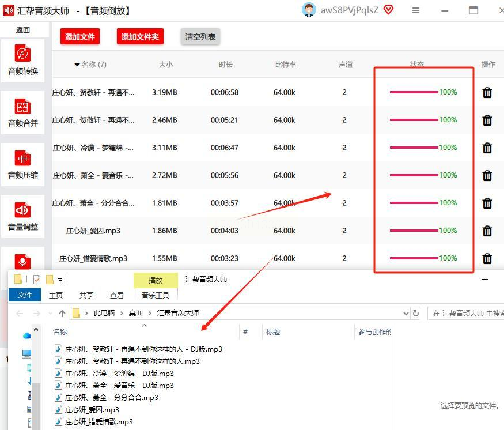The width and height of the screenshot is (504, 430).
Task: Expand the Explorer address bar history dropdown
Action: 406,313
